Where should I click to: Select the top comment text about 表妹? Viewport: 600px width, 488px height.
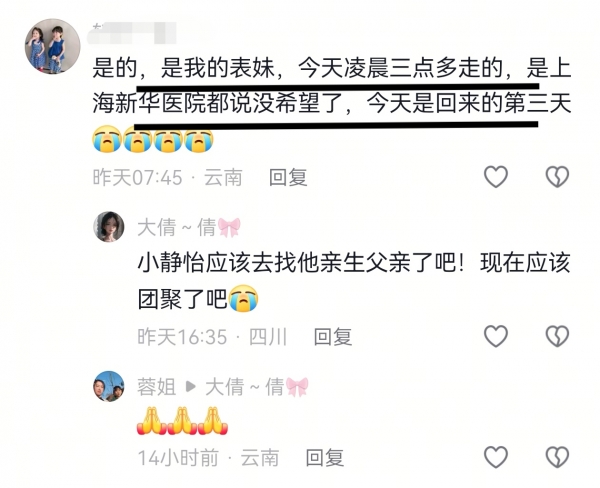pos(332,104)
